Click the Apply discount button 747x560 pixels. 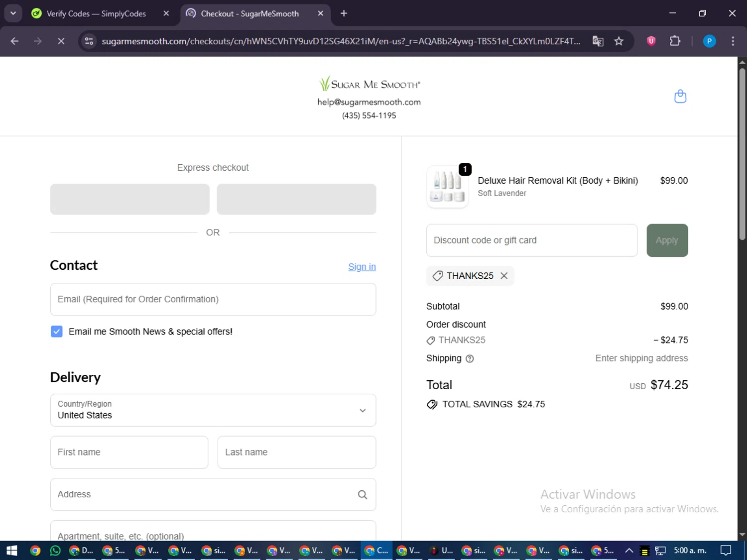[667, 240]
